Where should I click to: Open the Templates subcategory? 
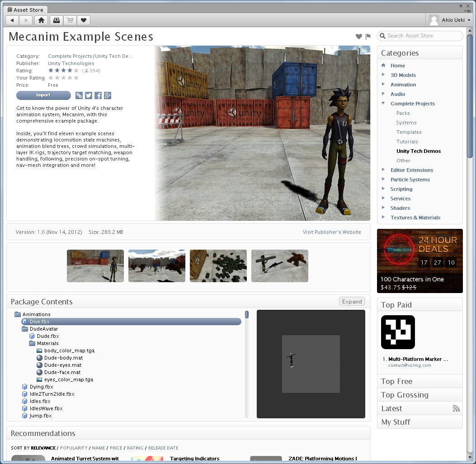point(409,132)
